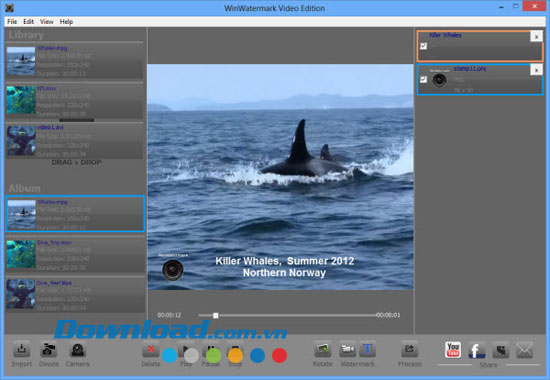This screenshot has width=550, height=380.
Task: Click the Delete red X icon
Action: (x=150, y=349)
